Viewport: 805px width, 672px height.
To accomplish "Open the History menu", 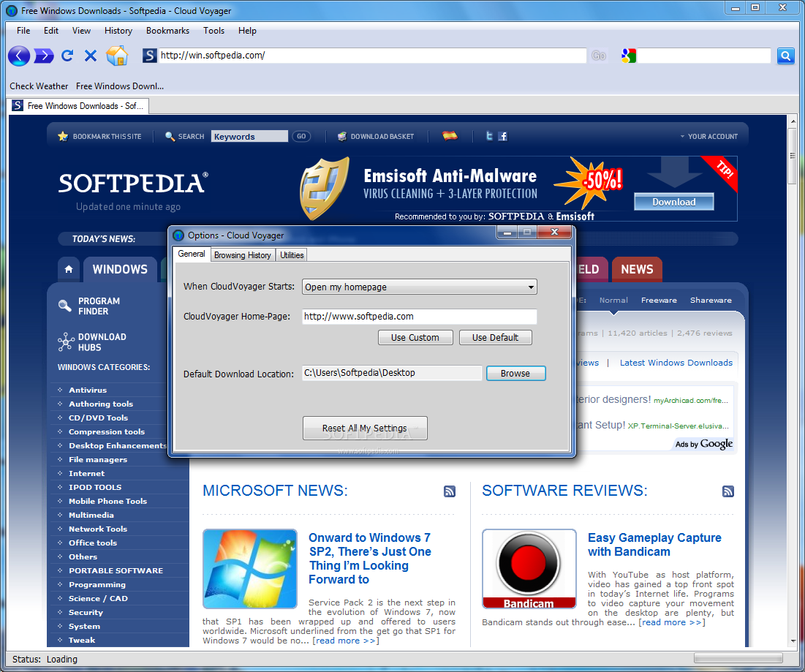I will click(x=118, y=31).
